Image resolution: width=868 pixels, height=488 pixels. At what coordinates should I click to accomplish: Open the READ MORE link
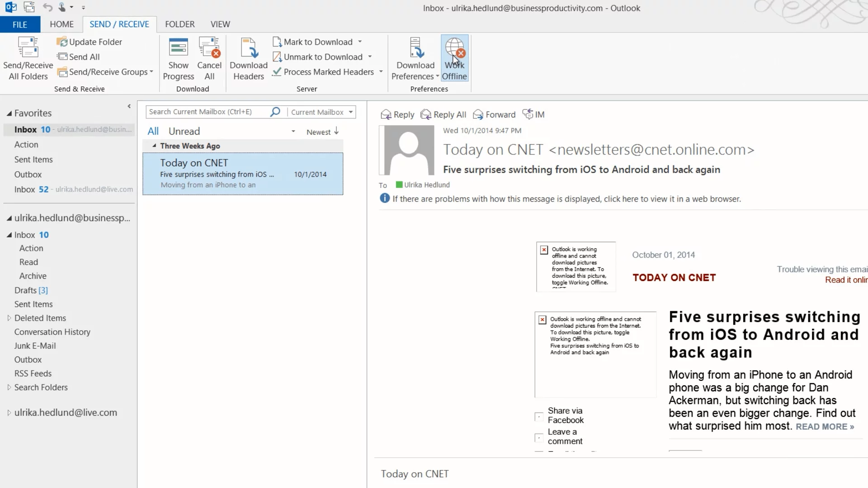(x=825, y=427)
